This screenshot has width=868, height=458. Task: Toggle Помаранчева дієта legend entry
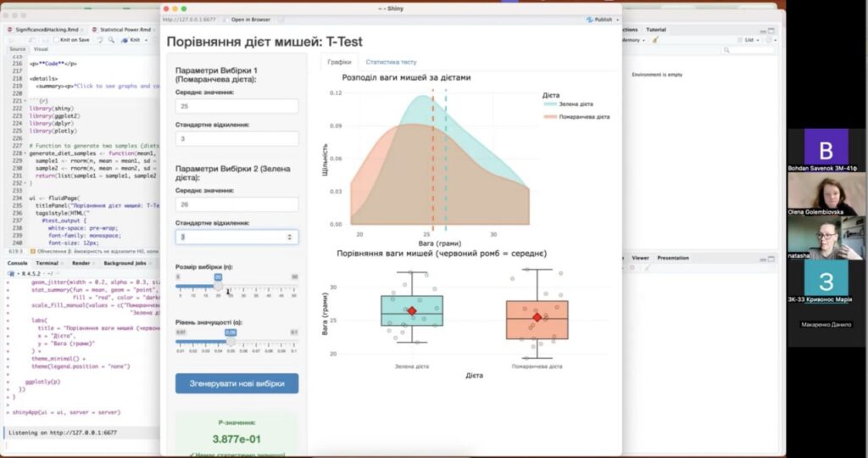(579, 117)
